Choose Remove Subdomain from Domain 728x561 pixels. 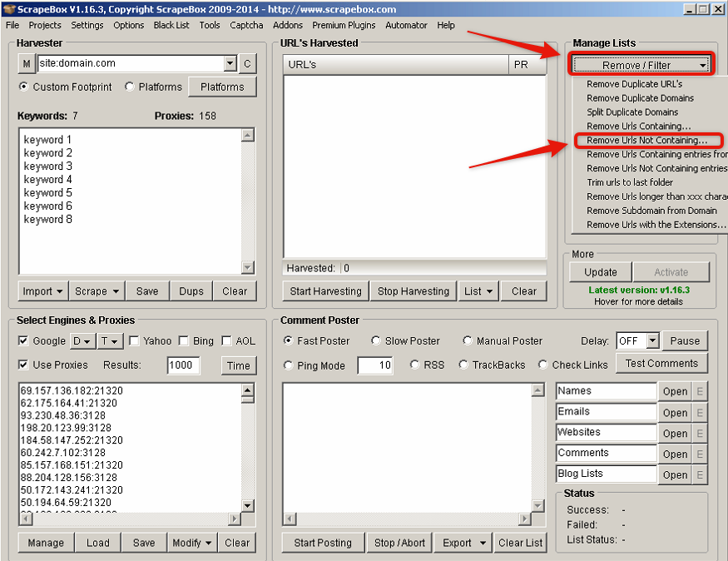pos(651,211)
